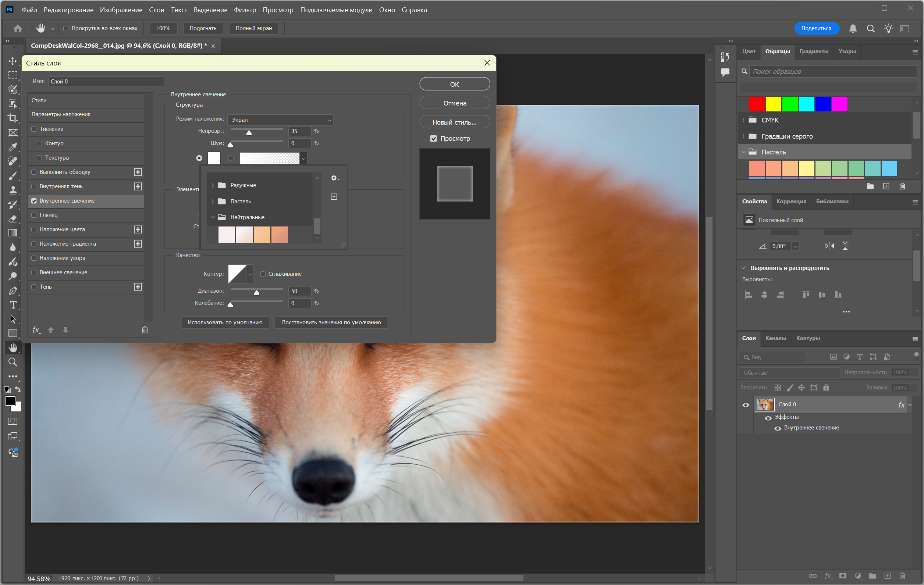Image resolution: width=924 pixels, height=585 pixels.
Task: Click the flip horizontal icon in Properties
Action: (x=829, y=246)
